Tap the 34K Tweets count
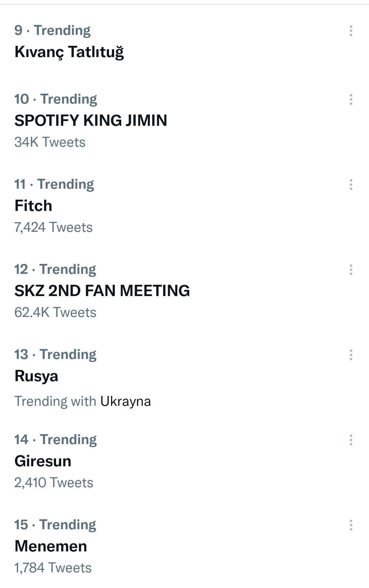 [50, 142]
